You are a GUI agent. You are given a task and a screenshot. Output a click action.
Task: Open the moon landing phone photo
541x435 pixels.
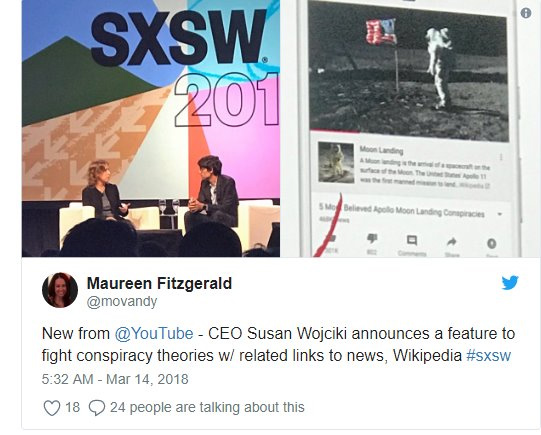(x=411, y=128)
